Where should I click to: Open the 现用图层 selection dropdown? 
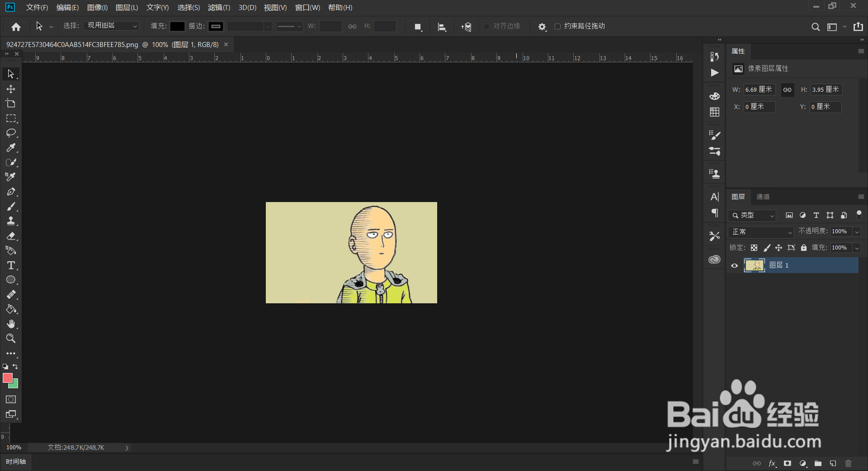[x=111, y=26]
